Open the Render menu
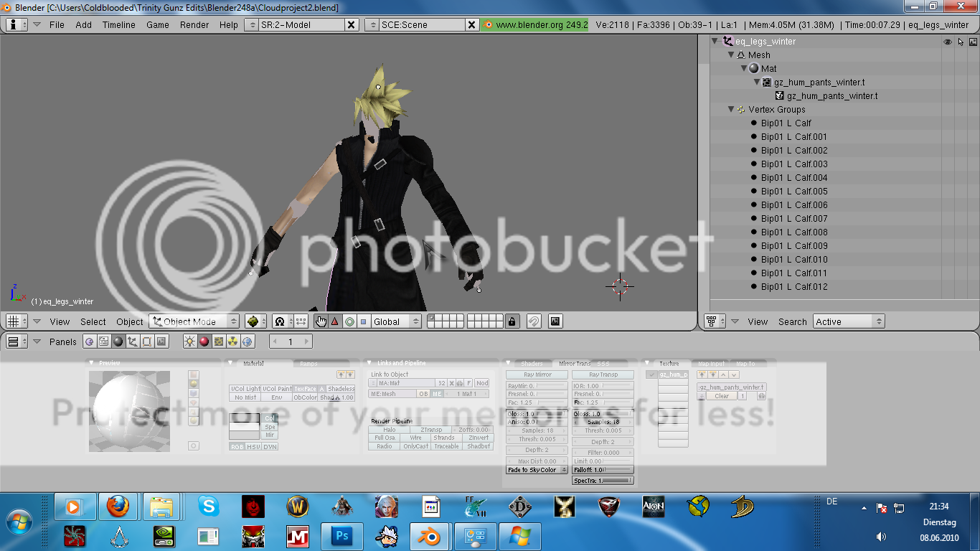Screen dimensions: 980x551 coord(194,24)
